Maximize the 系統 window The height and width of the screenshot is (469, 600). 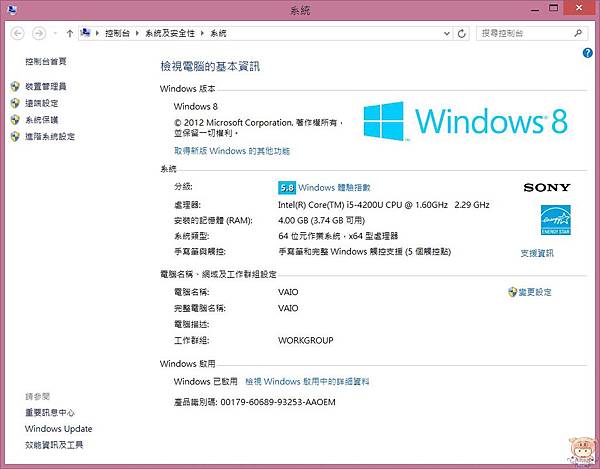(553, 8)
